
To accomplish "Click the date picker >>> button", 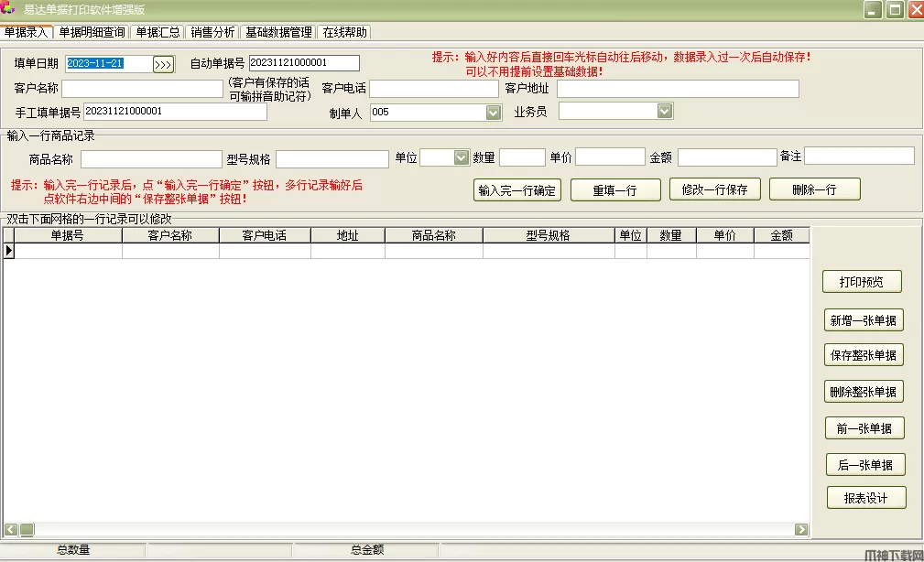I will pyautogui.click(x=163, y=64).
